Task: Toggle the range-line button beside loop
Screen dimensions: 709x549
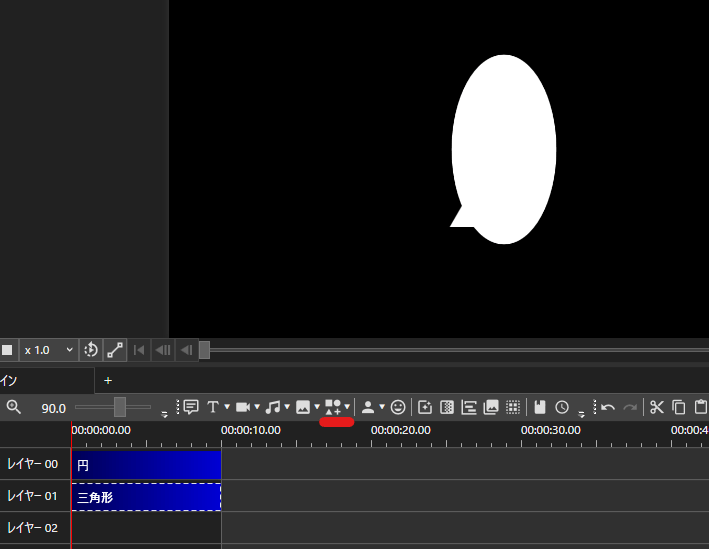Action: coord(115,350)
